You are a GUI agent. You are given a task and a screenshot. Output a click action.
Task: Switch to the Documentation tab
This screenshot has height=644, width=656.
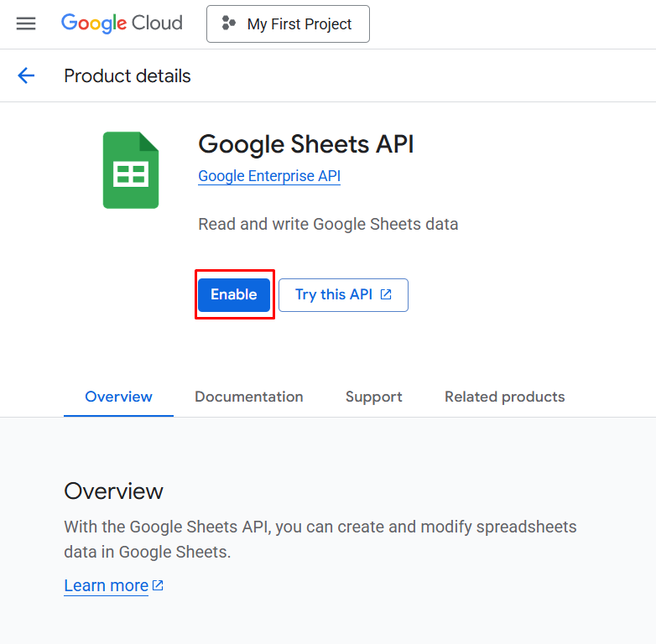pyautogui.click(x=249, y=397)
